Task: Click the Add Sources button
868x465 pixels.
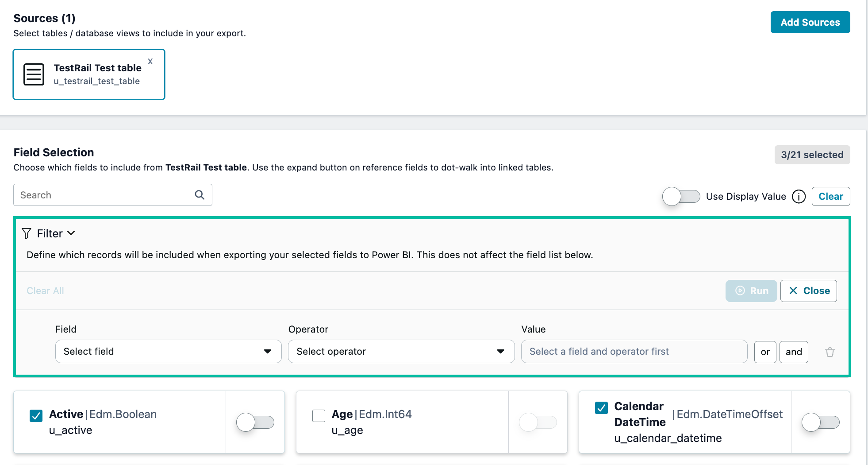Action: (x=810, y=22)
